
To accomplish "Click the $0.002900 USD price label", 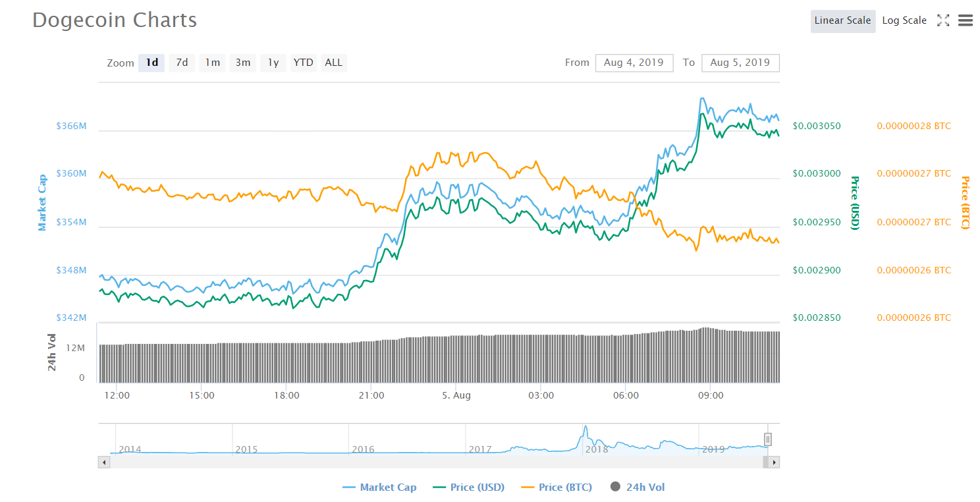I will pos(817,270).
